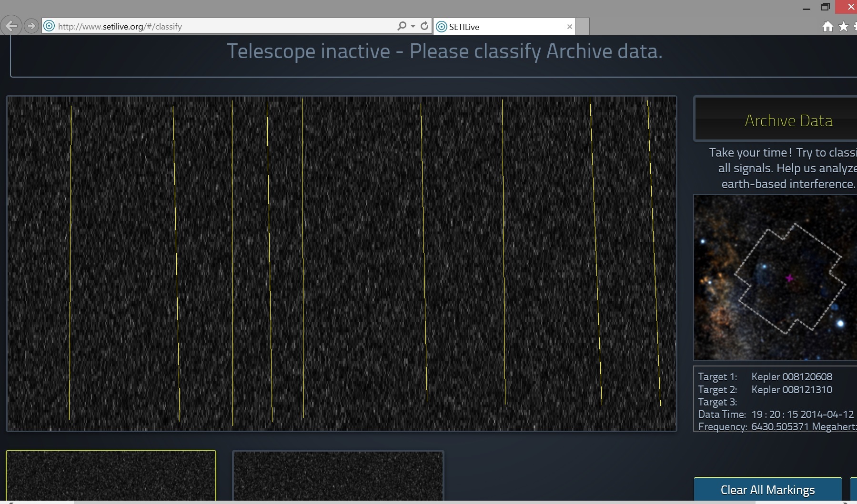This screenshot has height=504, width=857.
Task: Select the second beam thumbnail
Action: pos(338,475)
